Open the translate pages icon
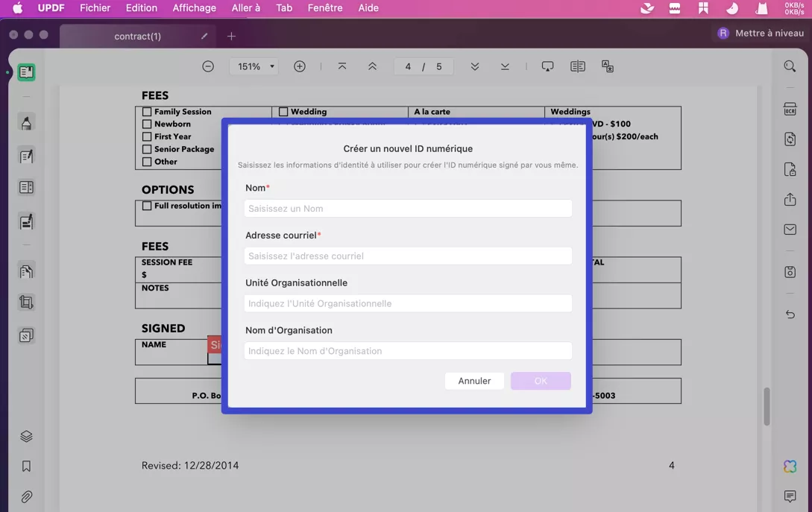This screenshot has height=512, width=812. pos(608,66)
